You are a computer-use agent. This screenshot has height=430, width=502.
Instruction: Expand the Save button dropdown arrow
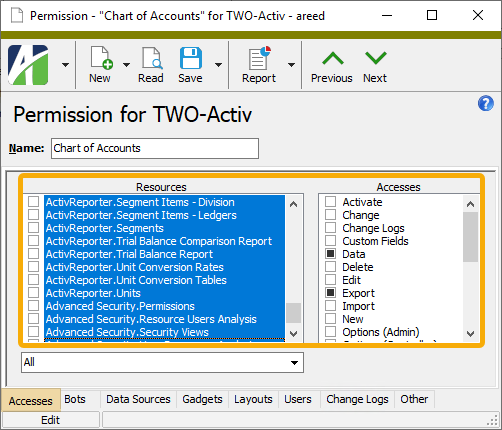(218, 65)
